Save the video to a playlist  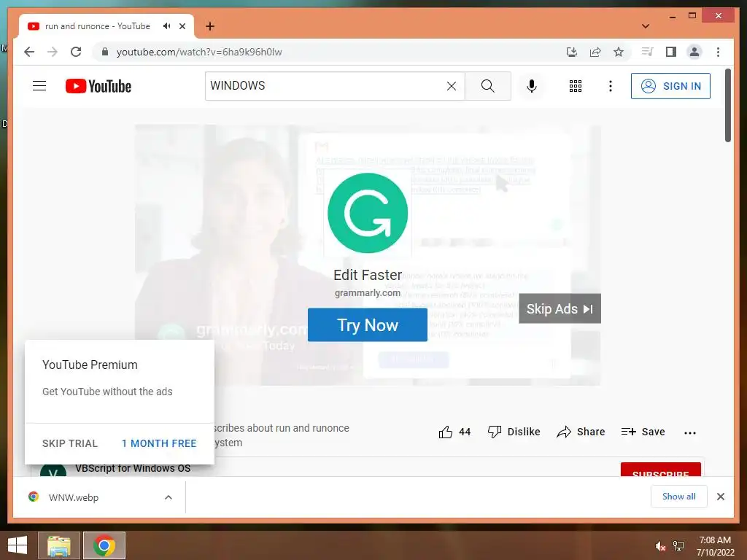(x=643, y=432)
